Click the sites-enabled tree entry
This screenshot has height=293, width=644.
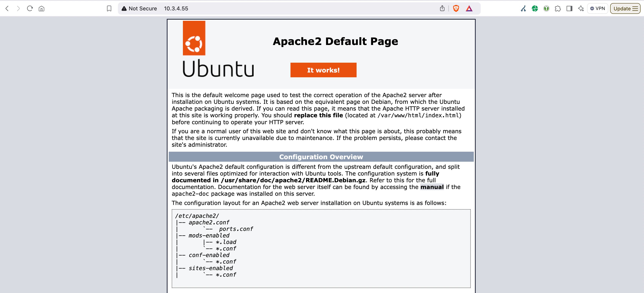coord(211,268)
